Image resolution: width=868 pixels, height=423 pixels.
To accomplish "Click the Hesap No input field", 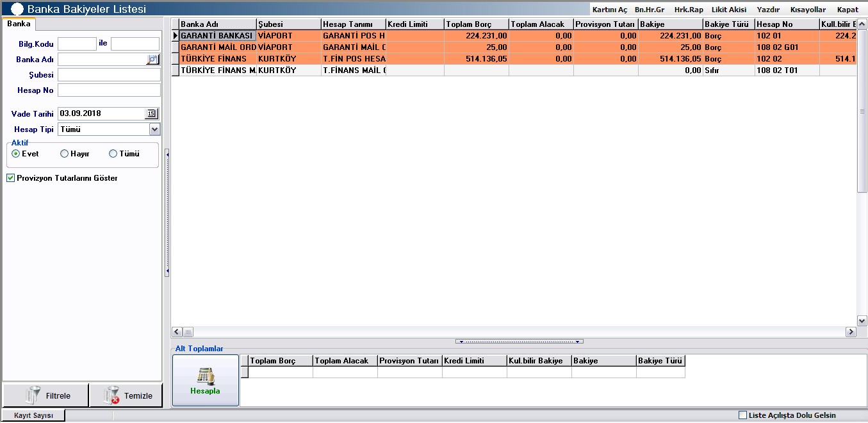I will pos(109,90).
